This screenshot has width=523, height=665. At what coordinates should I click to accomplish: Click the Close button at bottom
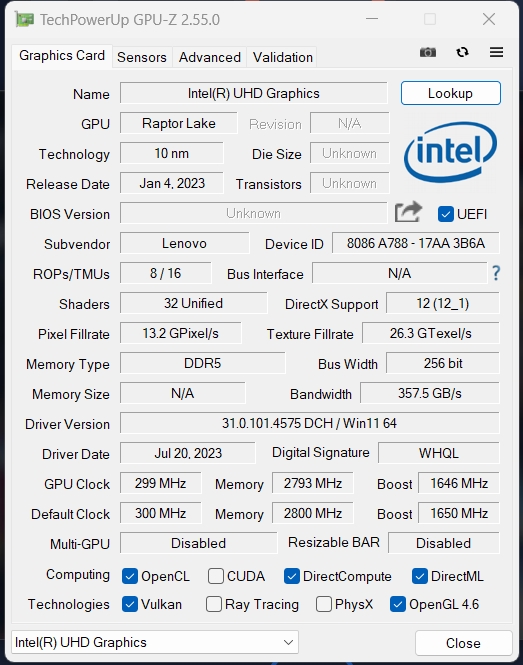463,643
